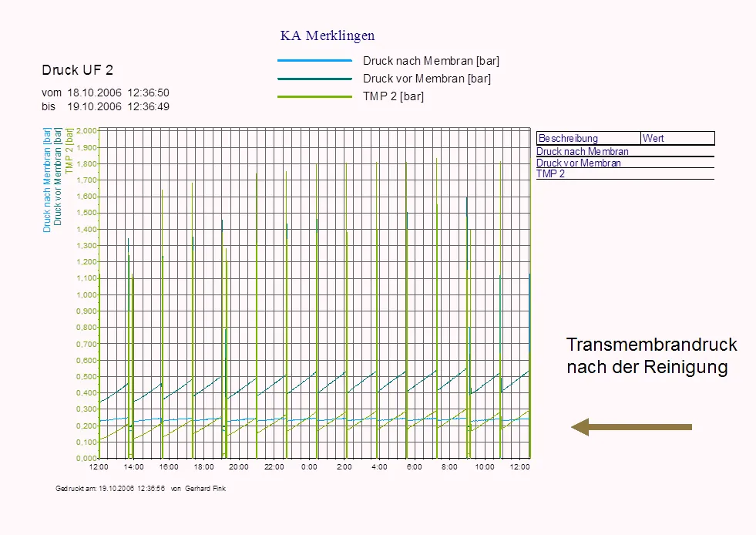Click y-axis value 1,500

tap(87, 213)
